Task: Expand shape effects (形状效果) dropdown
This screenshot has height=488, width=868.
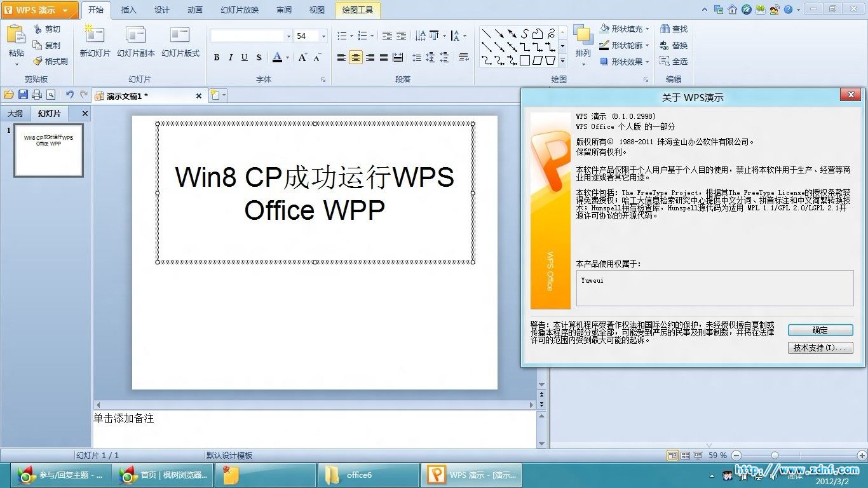Action: pos(647,62)
